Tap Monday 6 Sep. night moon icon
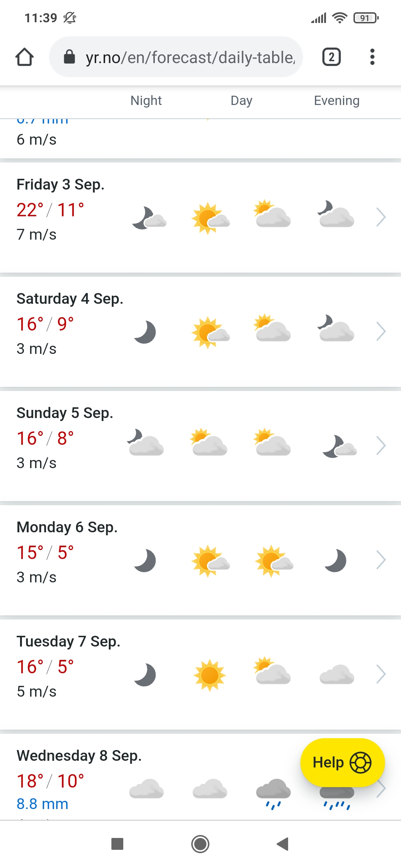The width and height of the screenshot is (401, 868). point(145,560)
